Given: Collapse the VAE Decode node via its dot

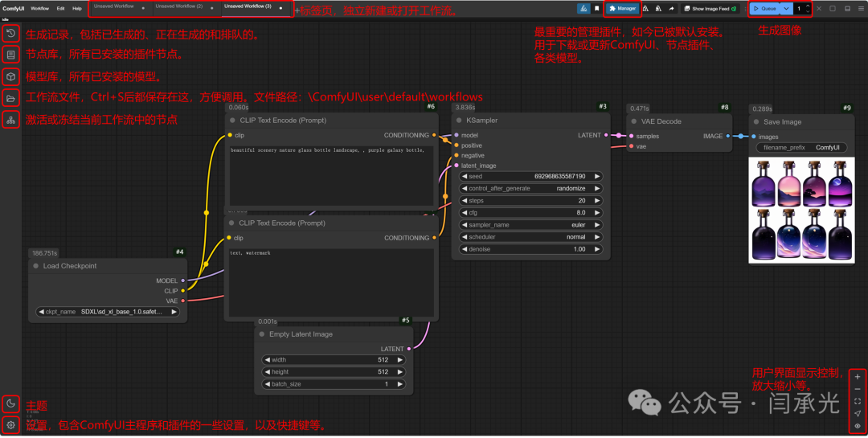Looking at the screenshot, I should point(634,121).
